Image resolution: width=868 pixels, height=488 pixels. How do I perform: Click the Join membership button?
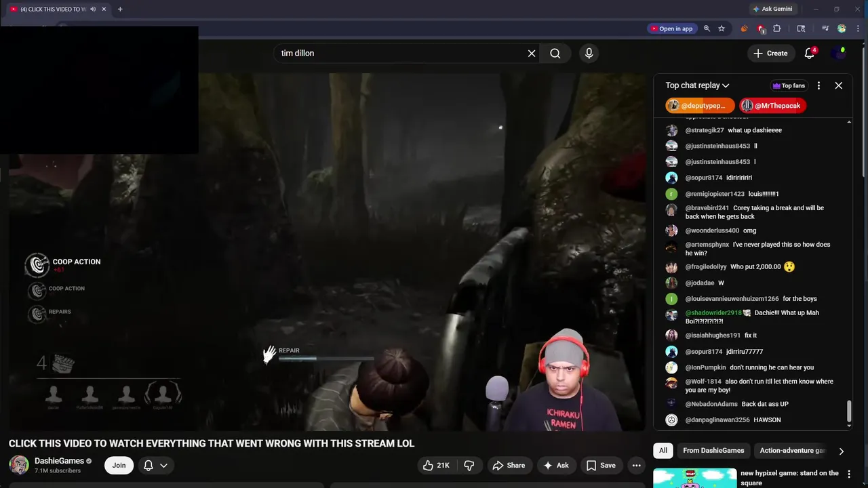[x=119, y=465]
